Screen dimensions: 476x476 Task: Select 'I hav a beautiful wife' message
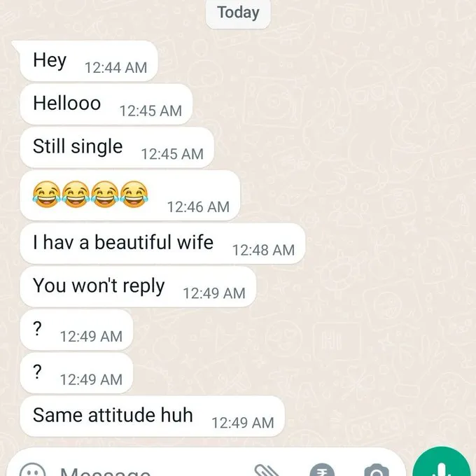[x=162, y=244]
